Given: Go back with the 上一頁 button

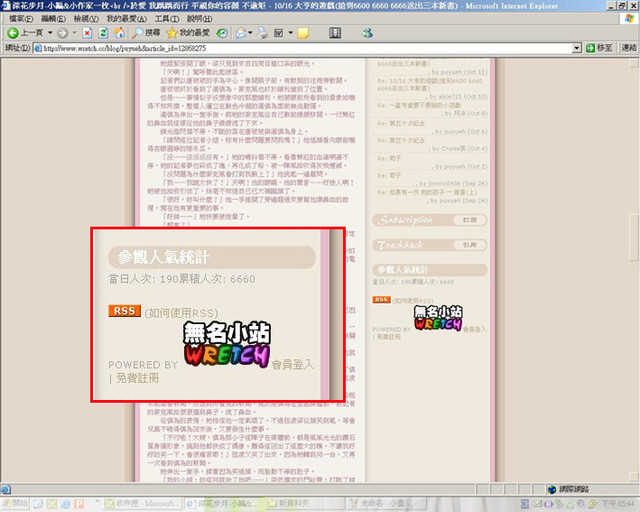Looking at the screenshot, I should coord(25,33).
